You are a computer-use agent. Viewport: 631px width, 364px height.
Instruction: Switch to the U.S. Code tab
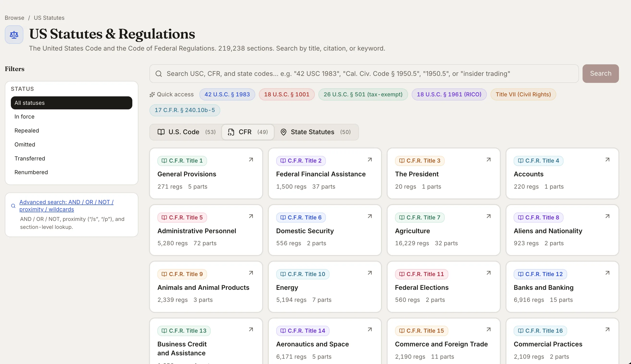click(186, 132)
